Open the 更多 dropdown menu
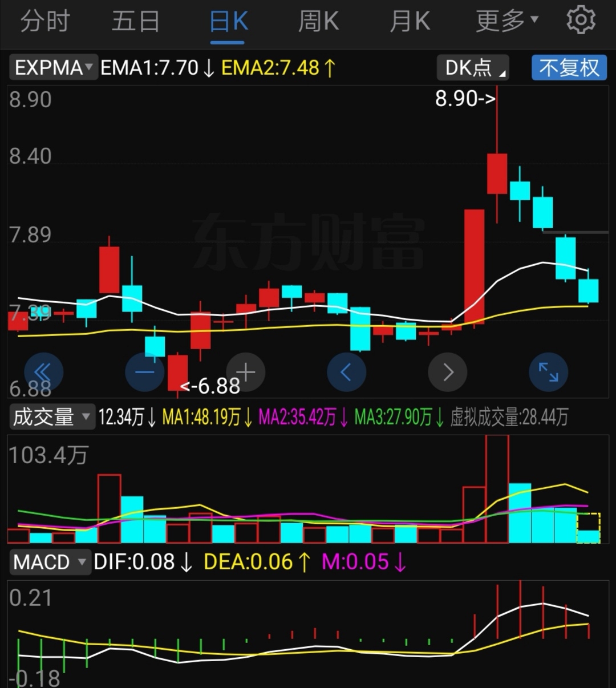 [507, 22]
